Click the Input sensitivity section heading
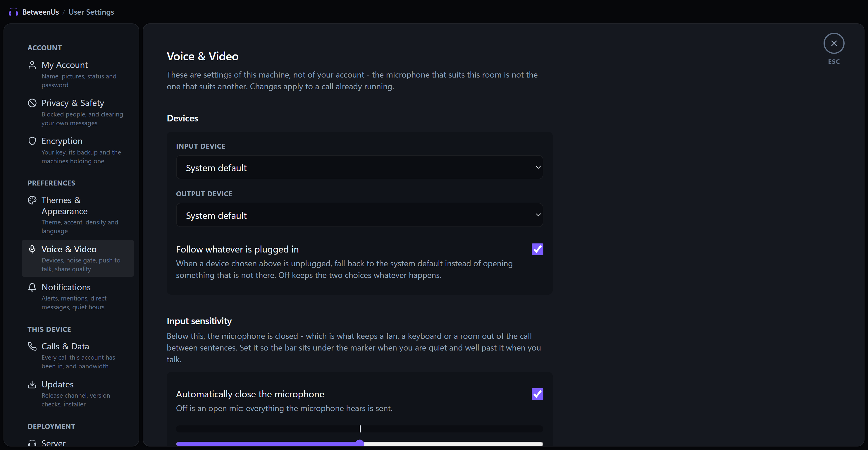 pos(199,321)
